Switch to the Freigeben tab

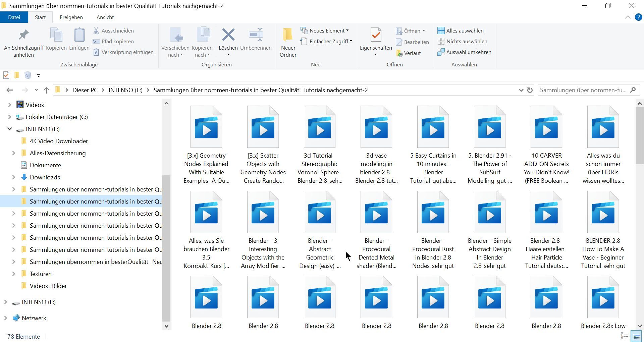click(71, 17)
